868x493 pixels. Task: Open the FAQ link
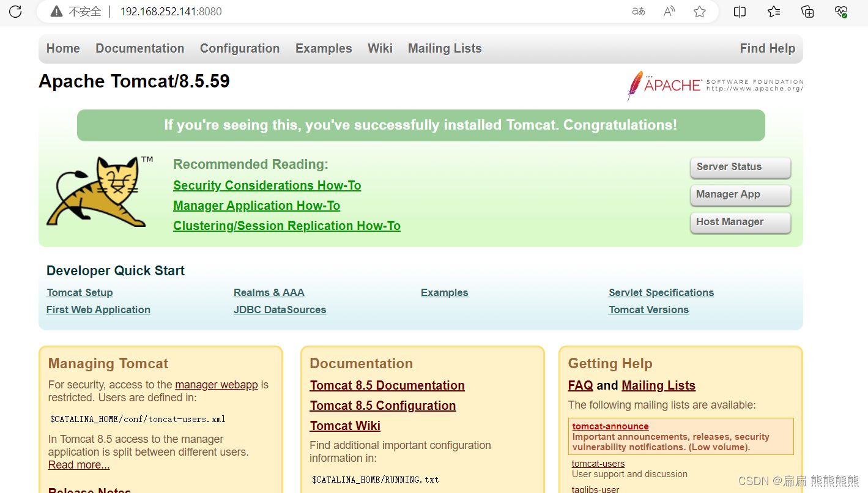[x=581, y=385]
